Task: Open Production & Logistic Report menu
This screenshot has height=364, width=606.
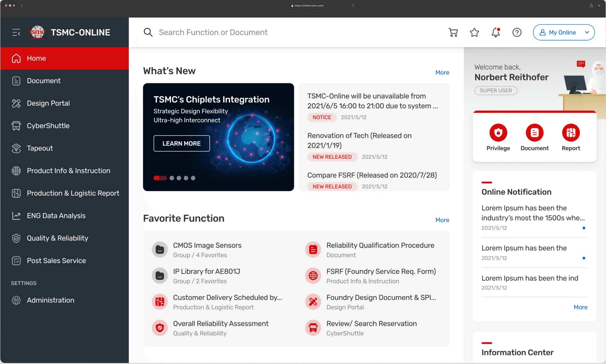Action: [x=65, y=193]
